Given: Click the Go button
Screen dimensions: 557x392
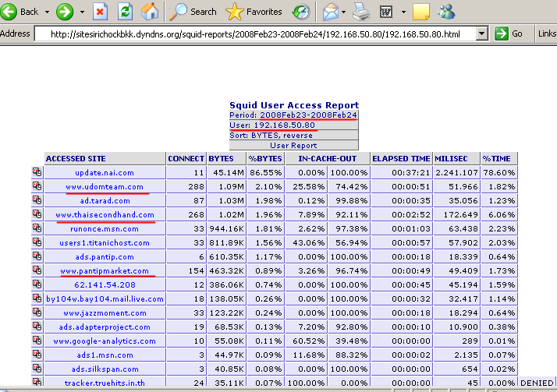Looking at the screenshot, I should [509, 34].
